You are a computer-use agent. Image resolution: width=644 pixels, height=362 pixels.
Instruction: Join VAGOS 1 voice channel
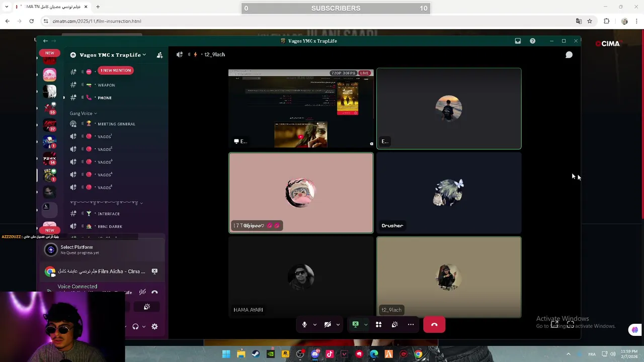coord(116,136)
